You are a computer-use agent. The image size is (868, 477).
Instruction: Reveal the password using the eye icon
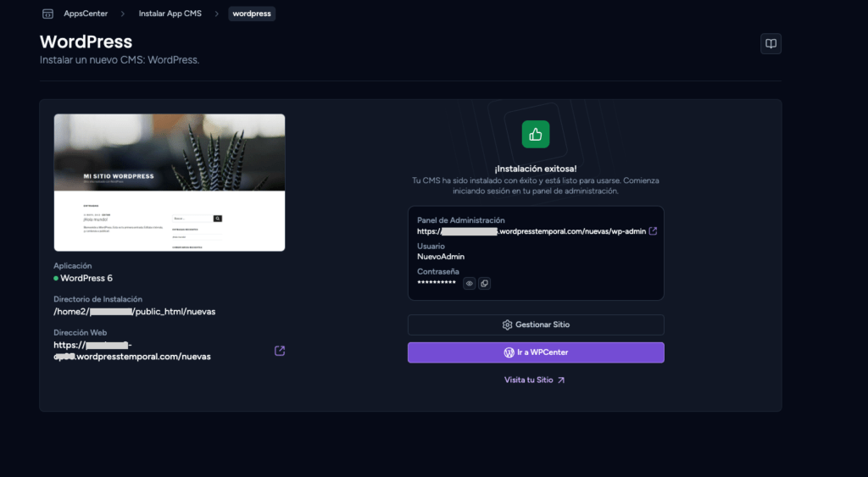tap(470, 283)
